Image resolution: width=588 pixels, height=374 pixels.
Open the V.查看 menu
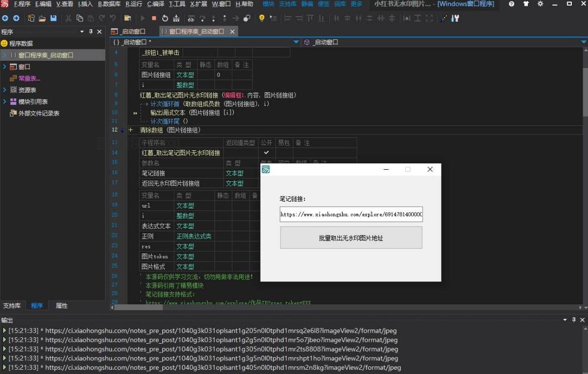pyautogui.click(x=64, y=4)
